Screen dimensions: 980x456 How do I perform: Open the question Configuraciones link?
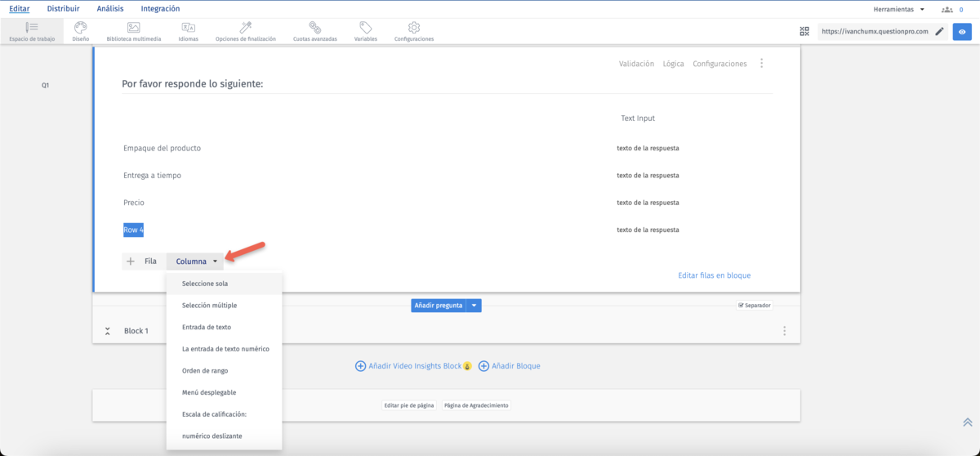pyautogui.click(x=719, y=64)
